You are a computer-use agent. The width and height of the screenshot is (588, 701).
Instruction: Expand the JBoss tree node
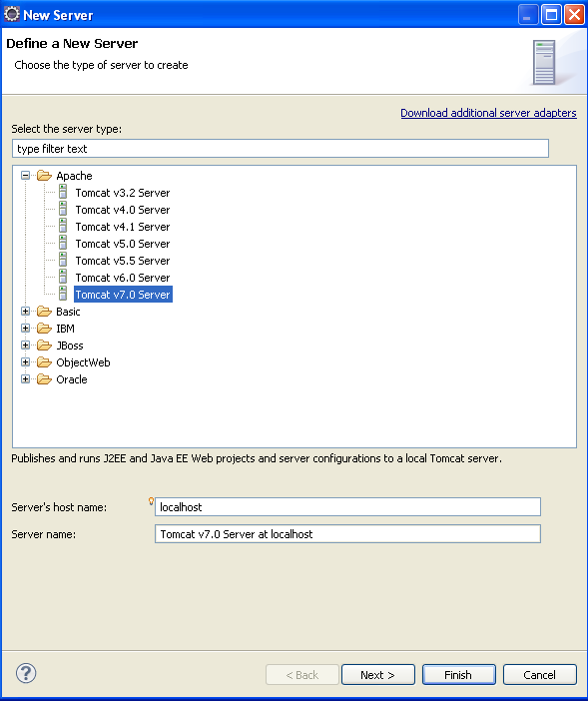tap(26, 346)
